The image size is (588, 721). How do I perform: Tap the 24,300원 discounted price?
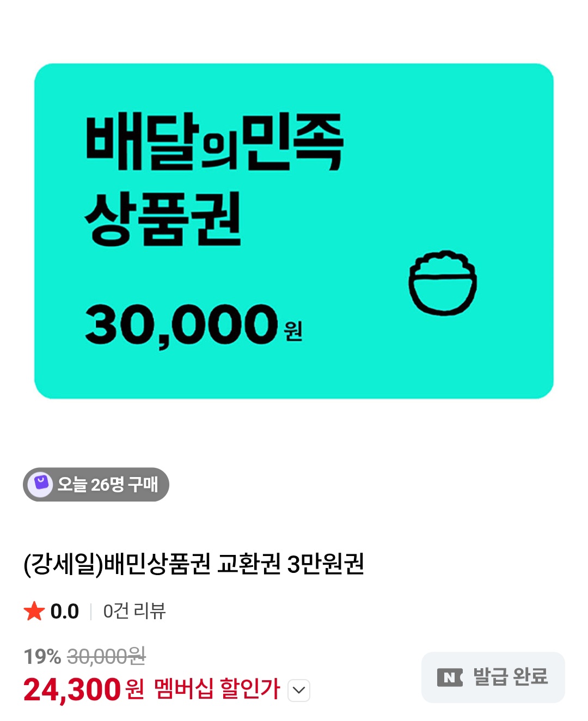click(x=84, y=689)
